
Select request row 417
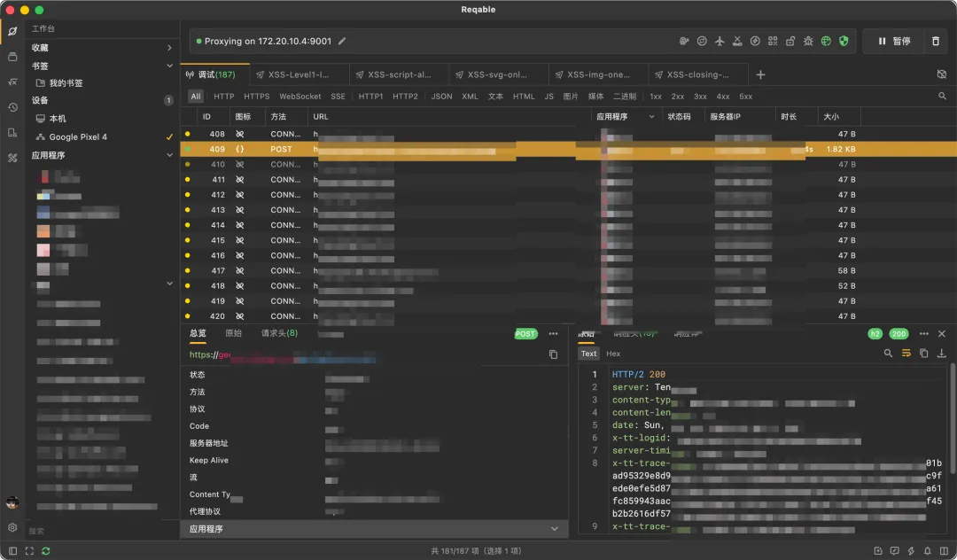coord(568,270)
